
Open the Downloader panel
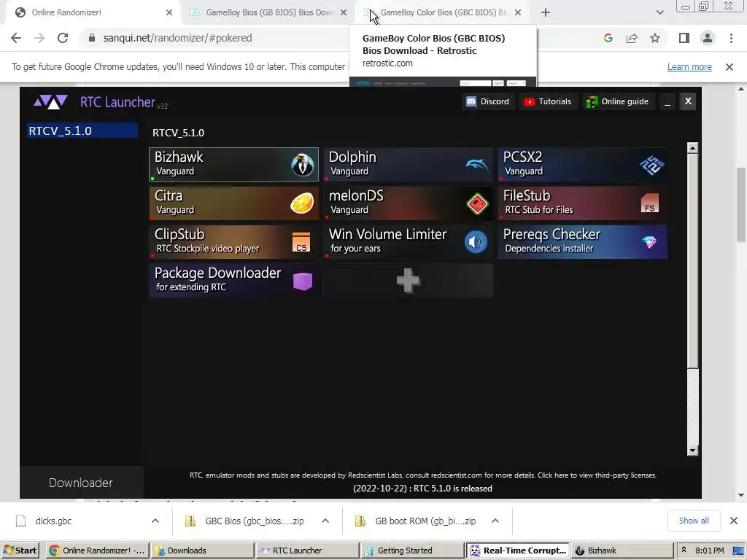[81, 483]
